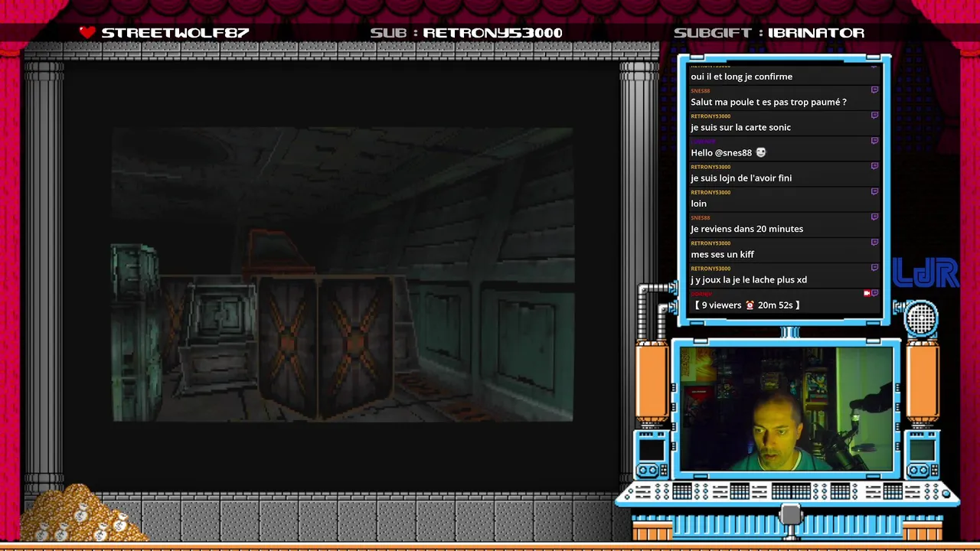Click the chat message 'oui il et long je confirme'
This screenshot has height=551, width=980.
pos(741,77)
